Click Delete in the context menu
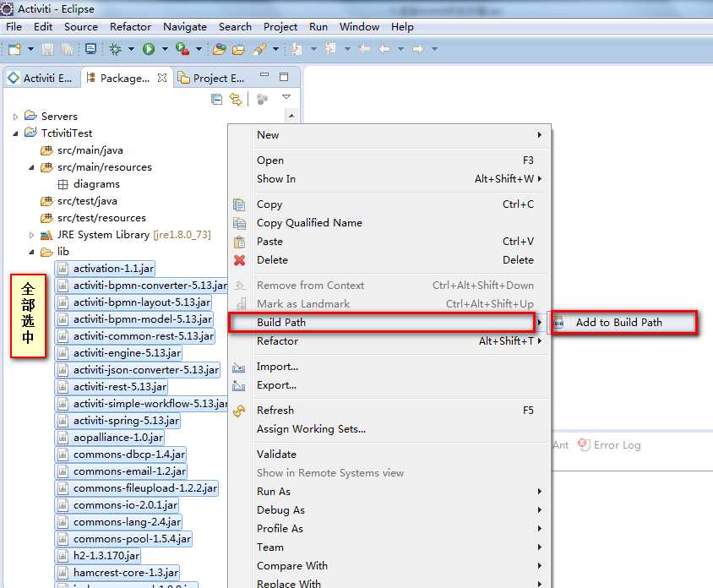713x588 pixels. click(389, 260)
